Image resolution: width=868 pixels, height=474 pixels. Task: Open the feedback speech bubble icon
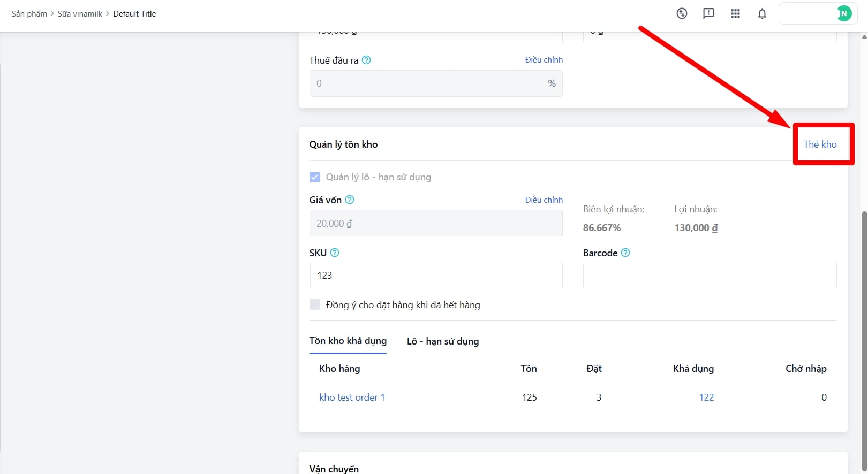pyautogui.click(x=708, y=14)
